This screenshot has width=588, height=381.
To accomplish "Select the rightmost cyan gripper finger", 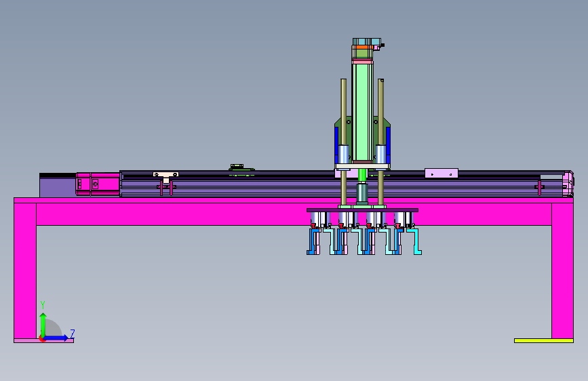I will coord(415,241).
